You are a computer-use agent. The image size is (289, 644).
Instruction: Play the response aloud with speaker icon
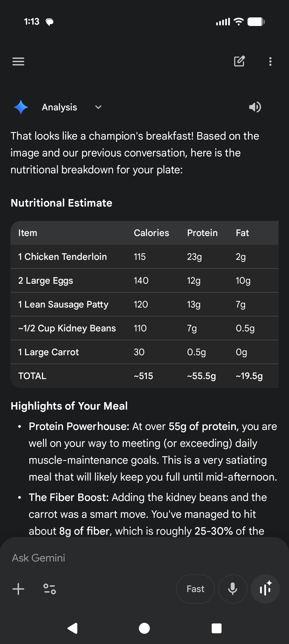255,107
